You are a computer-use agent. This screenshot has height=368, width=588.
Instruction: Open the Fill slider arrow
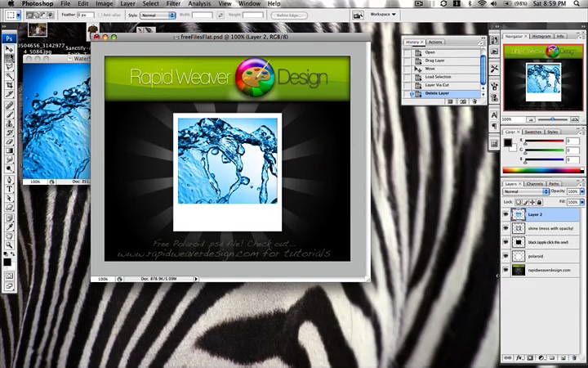[582, 202]
